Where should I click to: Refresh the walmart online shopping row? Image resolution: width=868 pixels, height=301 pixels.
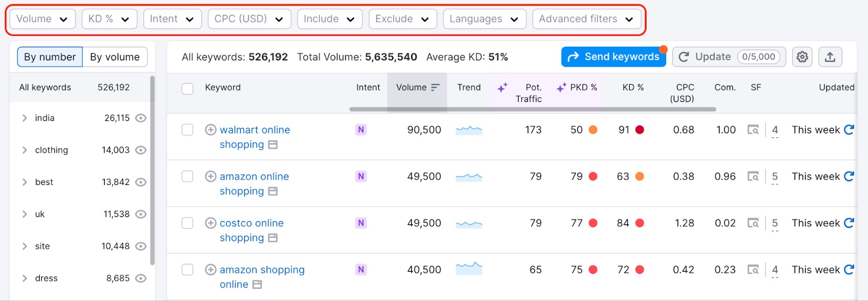(x=849, y=130)
